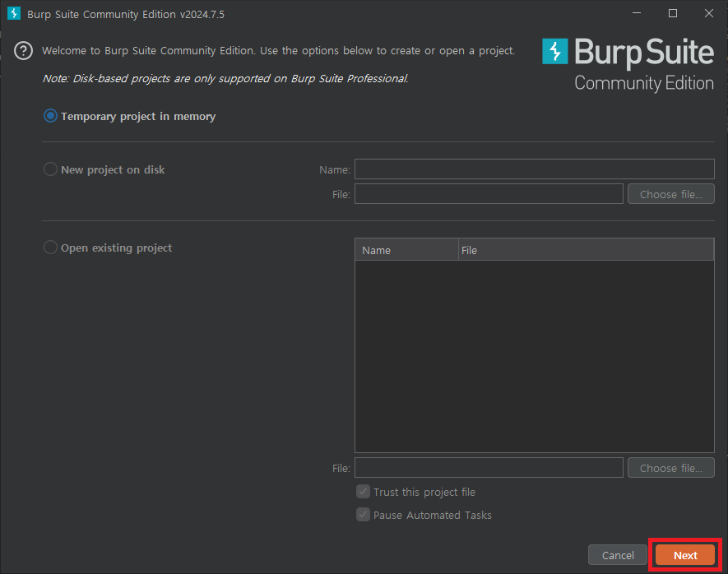This screenshot has height=574, width=728.
Task: Choose file for new project on disk
Action: 671,194
